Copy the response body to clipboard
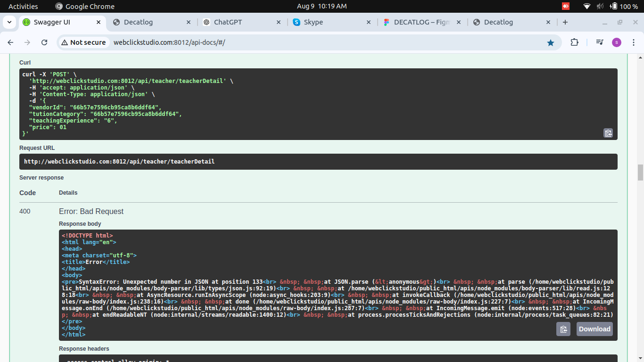 coord(563,329)
